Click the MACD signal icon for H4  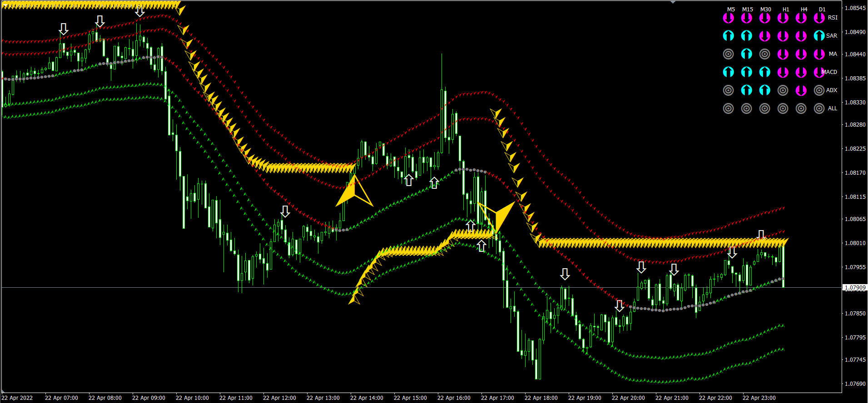coord(801,72)
